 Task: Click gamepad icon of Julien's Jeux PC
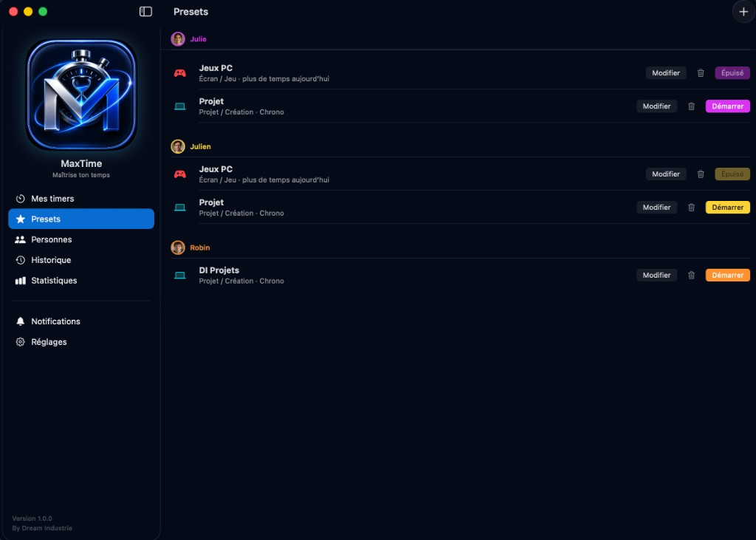(x=180, y=174)
